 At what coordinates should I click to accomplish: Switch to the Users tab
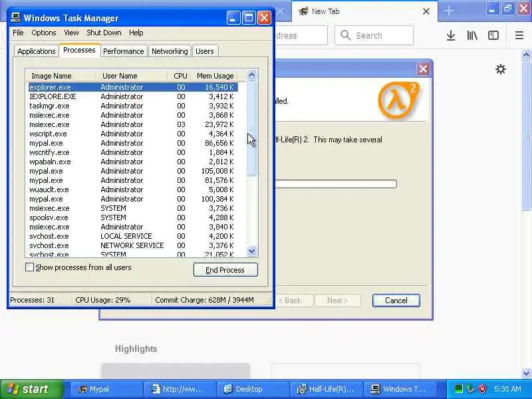point(205,51)
